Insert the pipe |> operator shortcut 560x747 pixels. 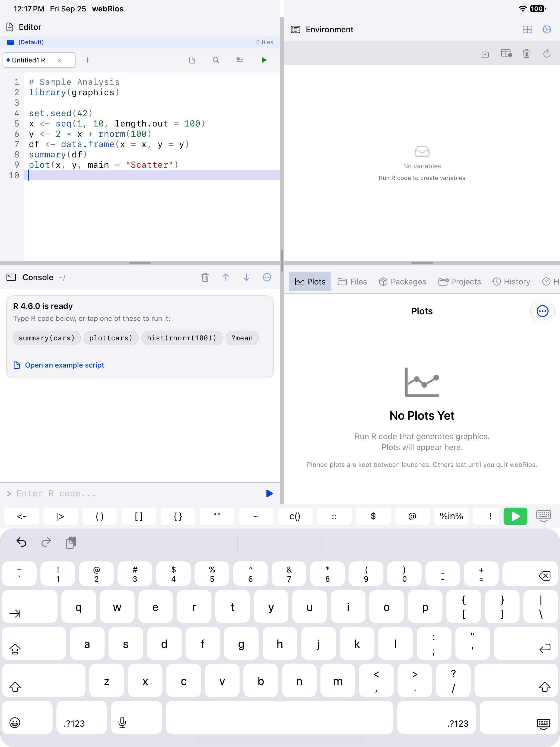click(x=61, y=516)
